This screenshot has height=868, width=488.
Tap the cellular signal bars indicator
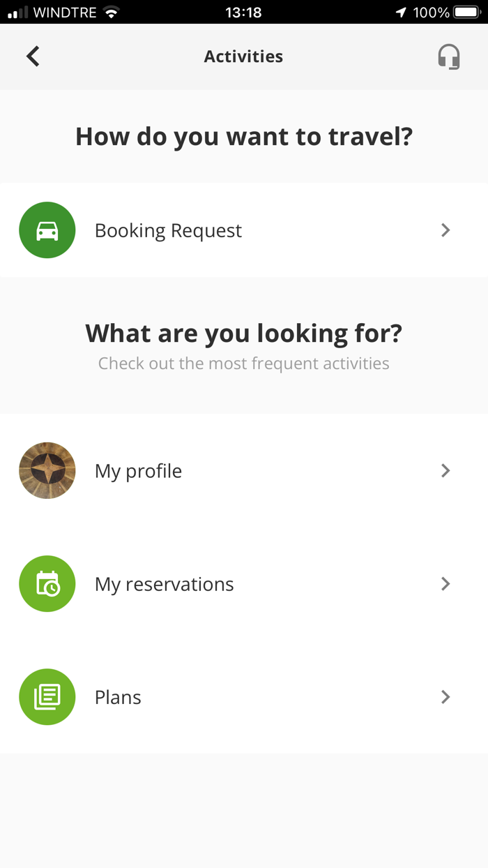click(17, 12)
